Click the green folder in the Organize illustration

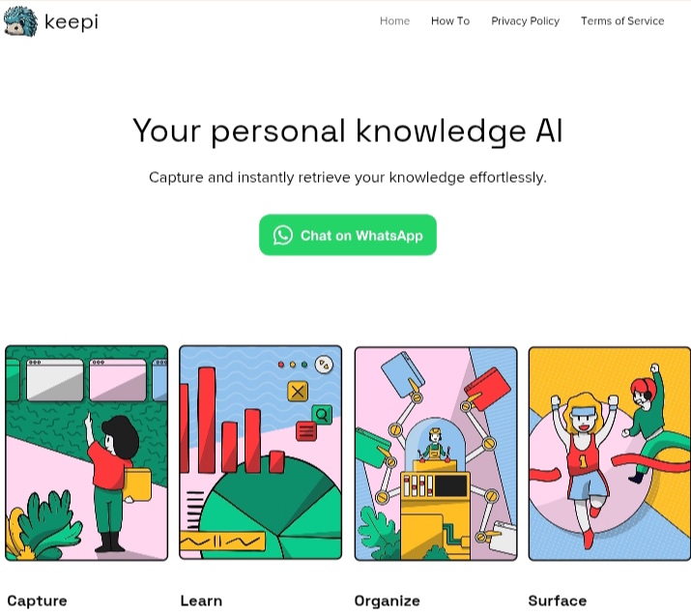[373, 450]
